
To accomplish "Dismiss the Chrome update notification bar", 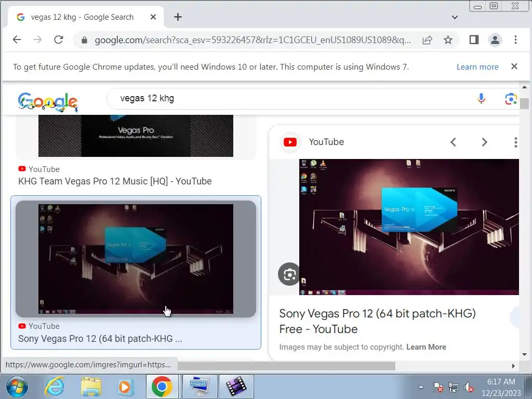I will pos(514,66).
